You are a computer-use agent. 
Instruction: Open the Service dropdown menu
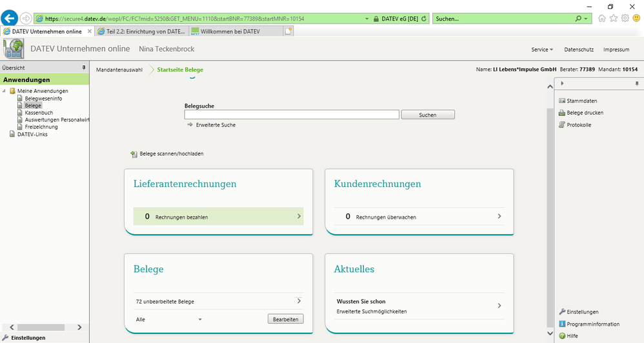click(542, 49)
